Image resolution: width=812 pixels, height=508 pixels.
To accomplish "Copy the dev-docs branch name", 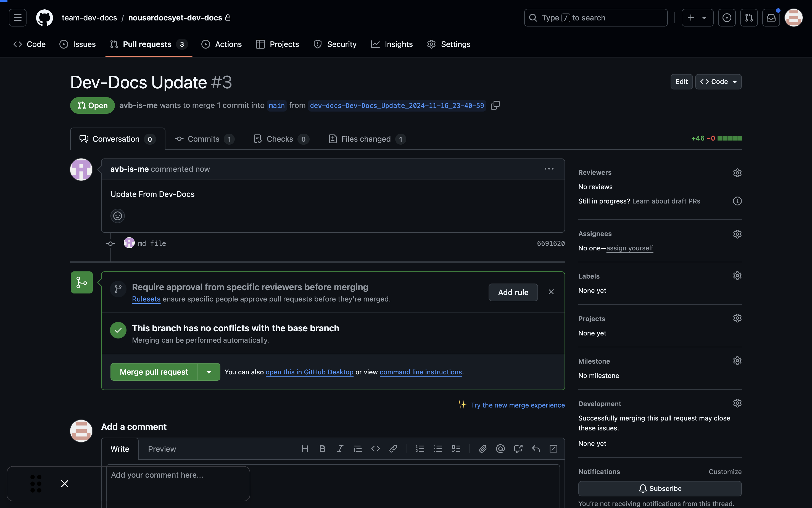I will point(495,105).
